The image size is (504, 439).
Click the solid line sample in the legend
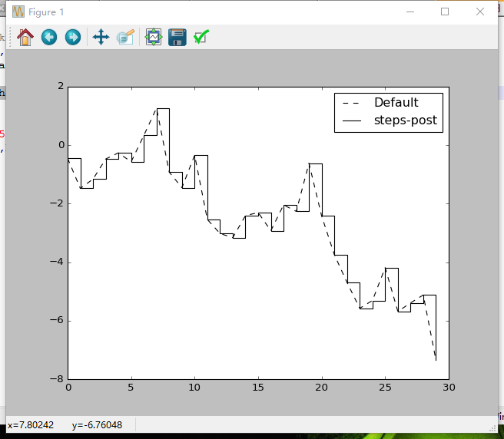tap(352, 120)
